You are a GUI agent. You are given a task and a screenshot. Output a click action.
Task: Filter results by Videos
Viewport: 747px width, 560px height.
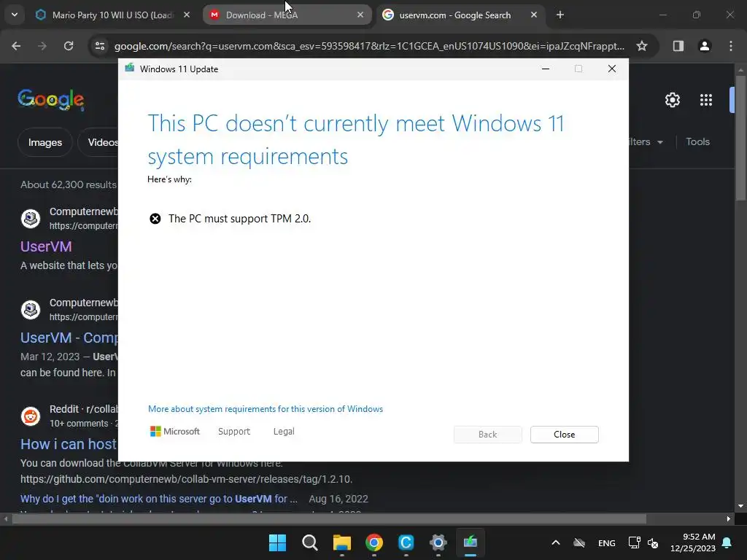pos(99,142)
